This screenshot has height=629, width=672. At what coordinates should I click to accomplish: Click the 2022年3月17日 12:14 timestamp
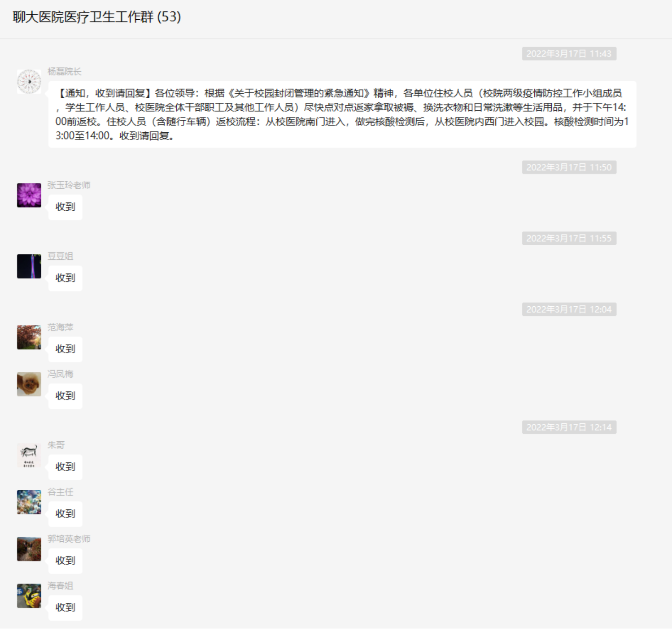569,427
